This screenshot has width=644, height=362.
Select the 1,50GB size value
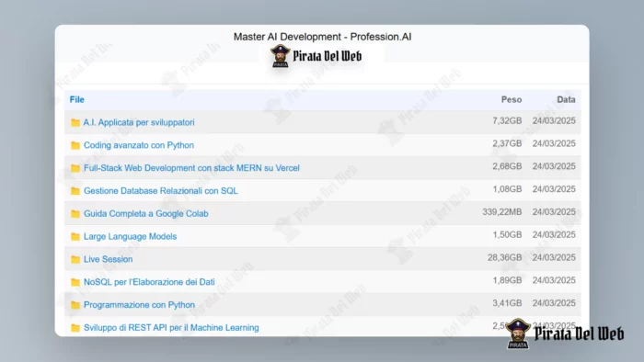point(507,235)
